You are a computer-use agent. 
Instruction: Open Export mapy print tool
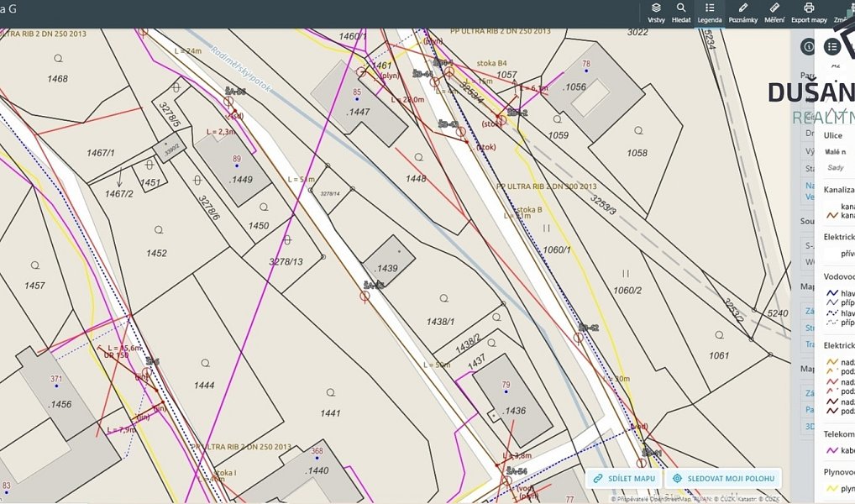click(809, 13)
